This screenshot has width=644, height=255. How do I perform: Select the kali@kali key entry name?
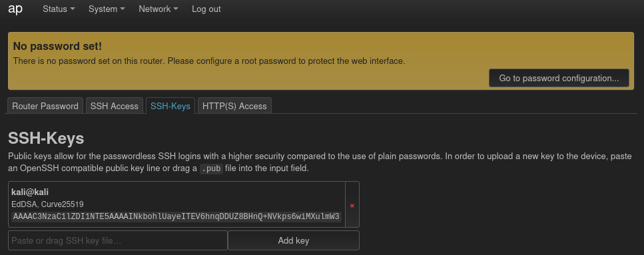point(30,192)
